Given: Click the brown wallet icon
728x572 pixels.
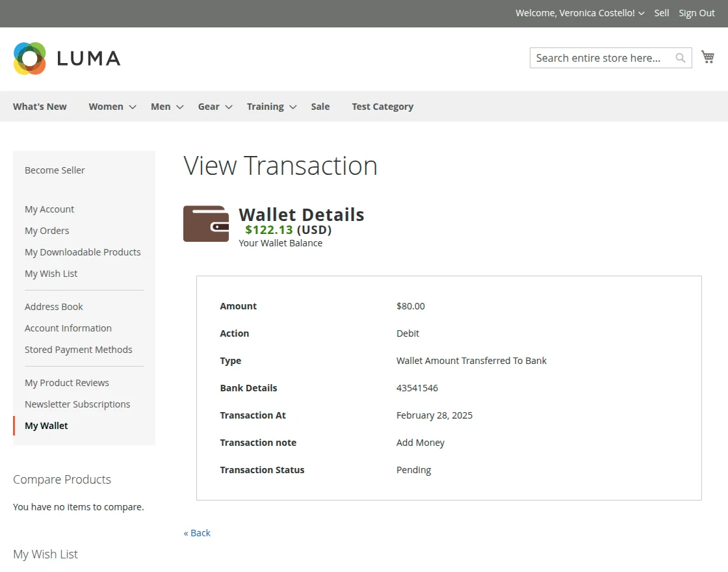Looking at the screenshot, I should point(206,223).
